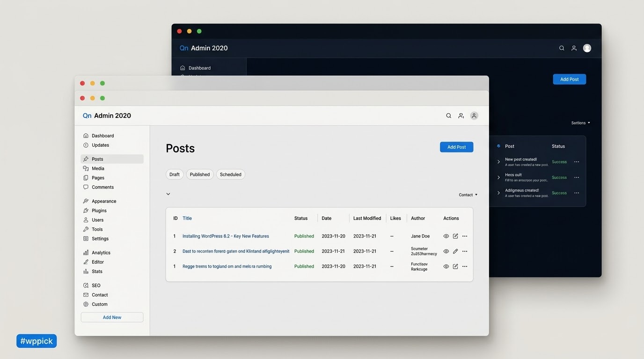The width and height of the screenshot is (644, 359).
Task: Click the Settings icon in the sidebar
Action: (x=86, y=238)
